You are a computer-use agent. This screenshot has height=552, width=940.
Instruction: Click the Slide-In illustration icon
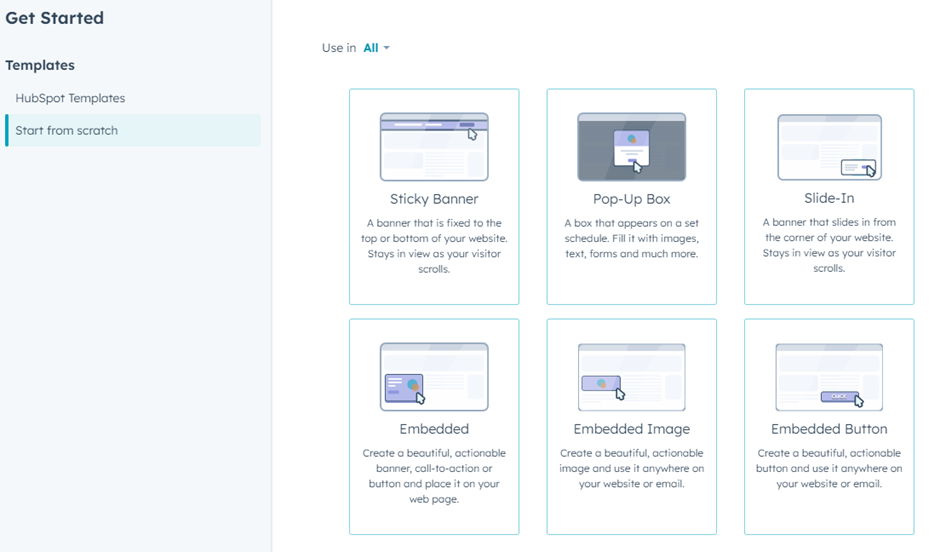coord(829,147)
